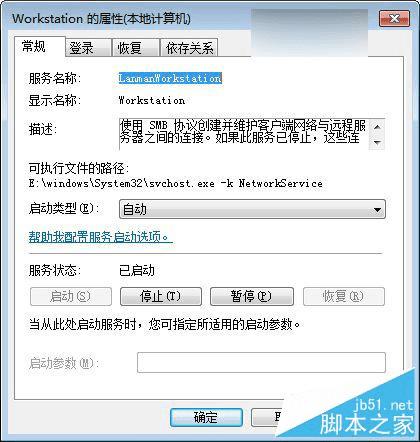Click the 停止(T) button

pyautogui.click(x=161, y=296)
